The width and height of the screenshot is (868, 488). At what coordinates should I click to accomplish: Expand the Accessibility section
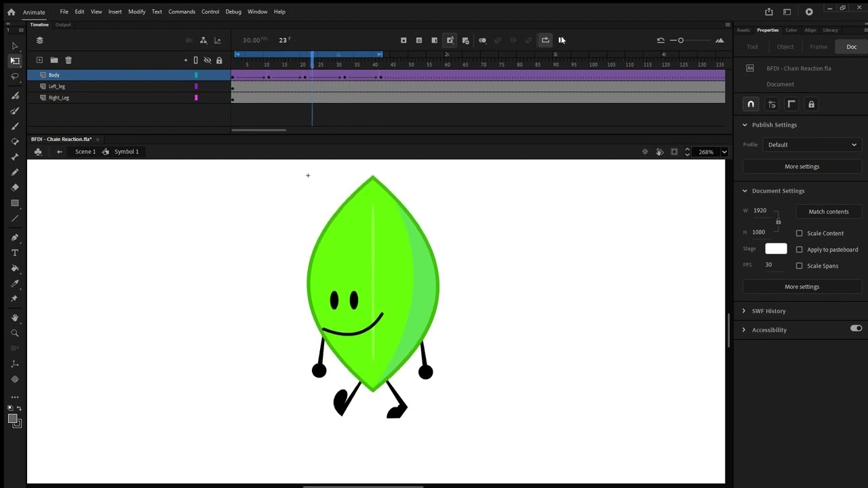[744, 330]
